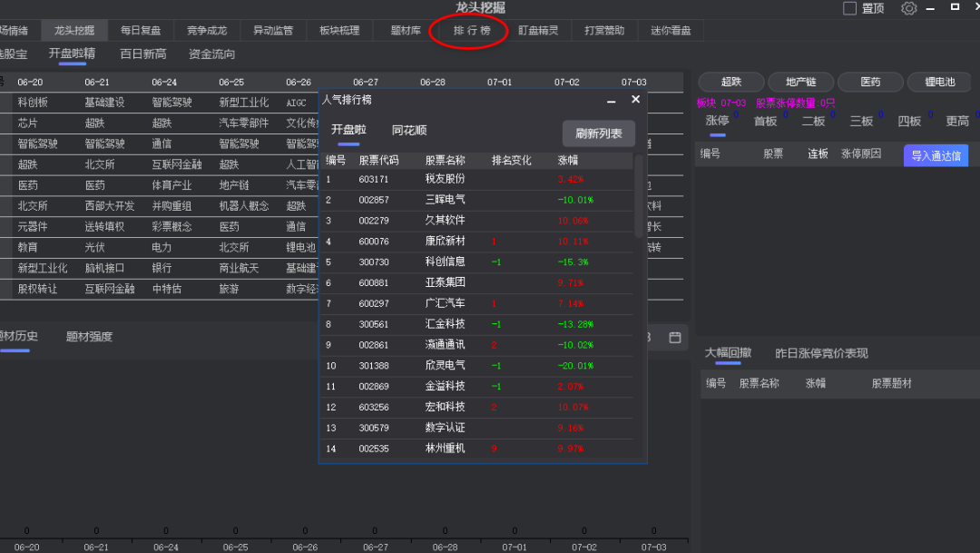Select the 三晖电气 row
Screen dimensions: 980x553
pyautogui.click(x=476, y=200)
